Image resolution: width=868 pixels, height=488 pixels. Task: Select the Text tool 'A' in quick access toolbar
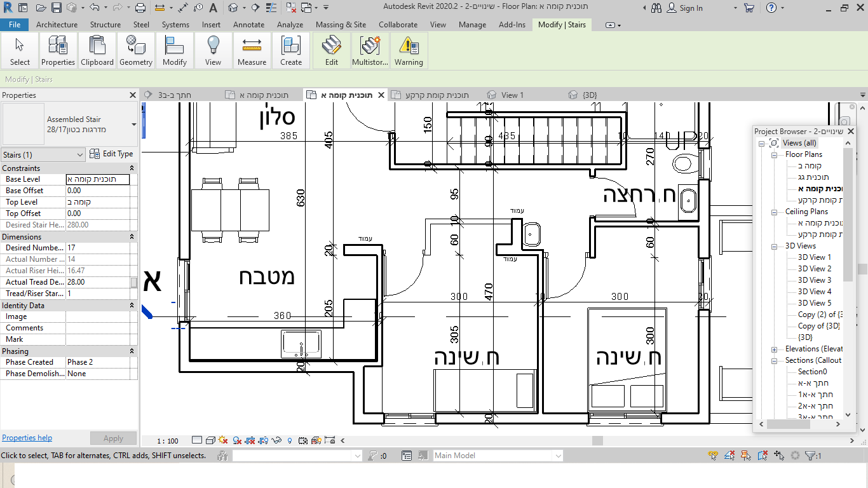[213, 8]
